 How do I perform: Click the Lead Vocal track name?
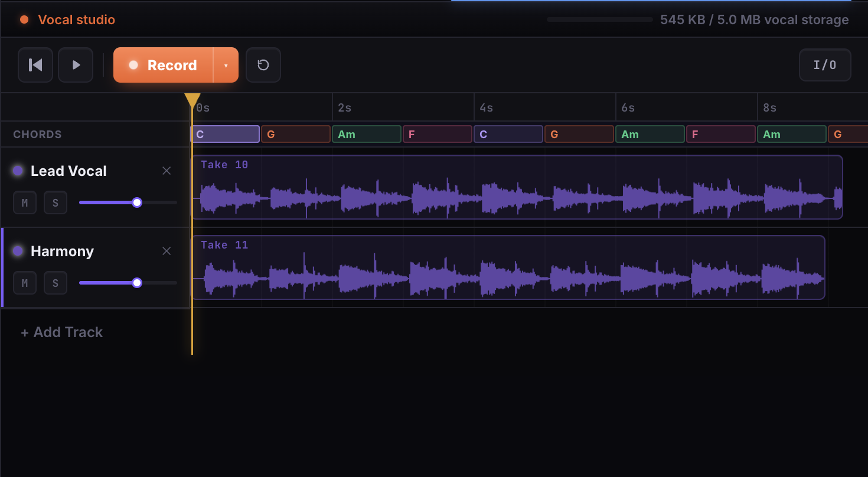pos(68,171)
